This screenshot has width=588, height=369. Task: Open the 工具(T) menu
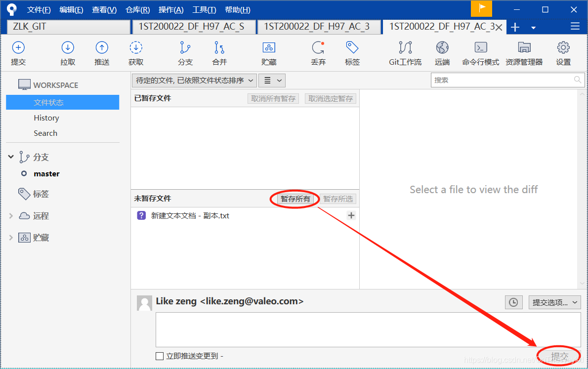[204, 10]
